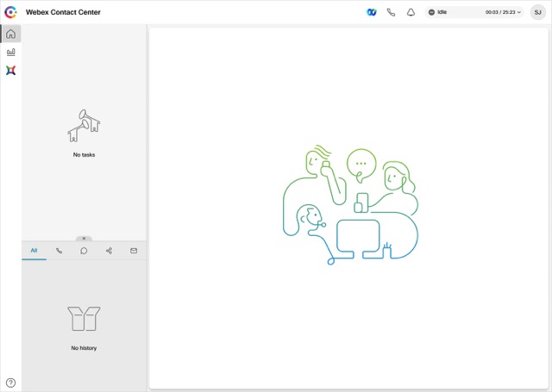Image resolution: width=552 pixels, height=392 pixels.
Task: Filter history by social channel tab
Action: [x=109, y=251]
